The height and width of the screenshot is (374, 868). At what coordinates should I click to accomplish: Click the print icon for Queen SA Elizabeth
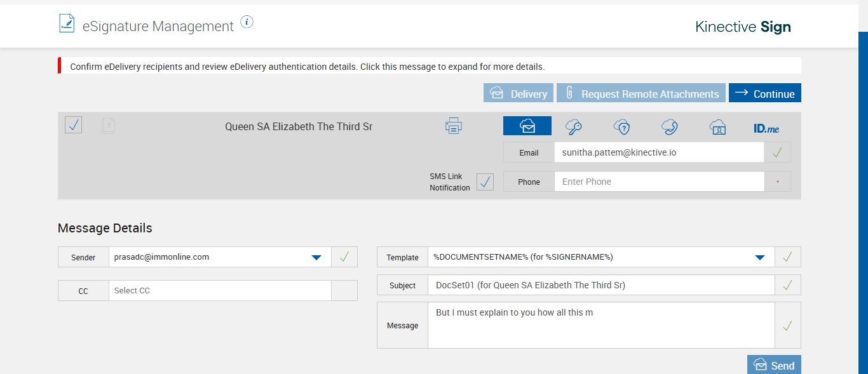click(x=453, y=126)
